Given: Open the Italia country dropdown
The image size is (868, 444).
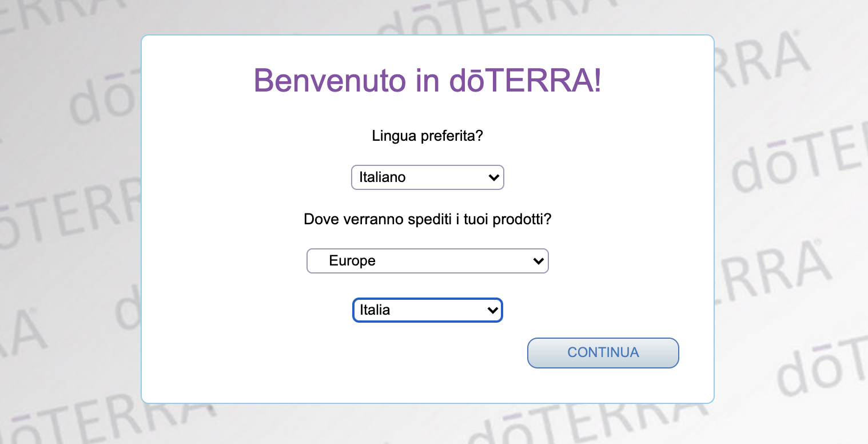Looking at the screenshot, I should [428, 310].
